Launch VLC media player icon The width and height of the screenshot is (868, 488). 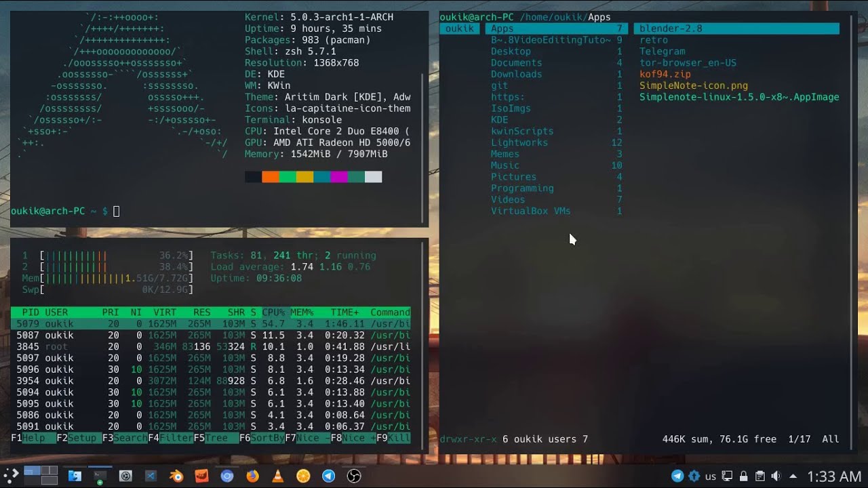pyautogui.click(x=277, y=476)
